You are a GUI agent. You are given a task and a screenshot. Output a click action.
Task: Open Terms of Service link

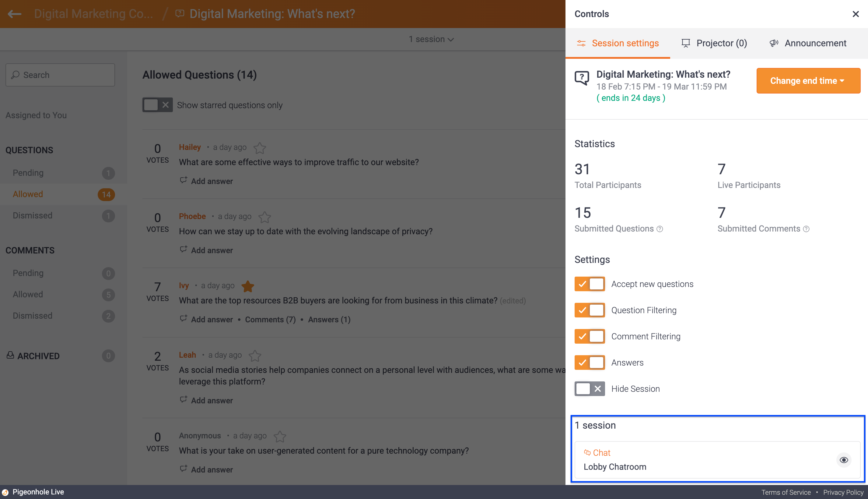[786, 492]
